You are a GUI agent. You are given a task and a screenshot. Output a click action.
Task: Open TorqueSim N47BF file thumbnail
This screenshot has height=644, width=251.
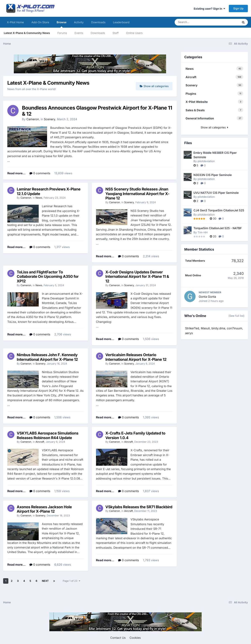tap(187, 230)
